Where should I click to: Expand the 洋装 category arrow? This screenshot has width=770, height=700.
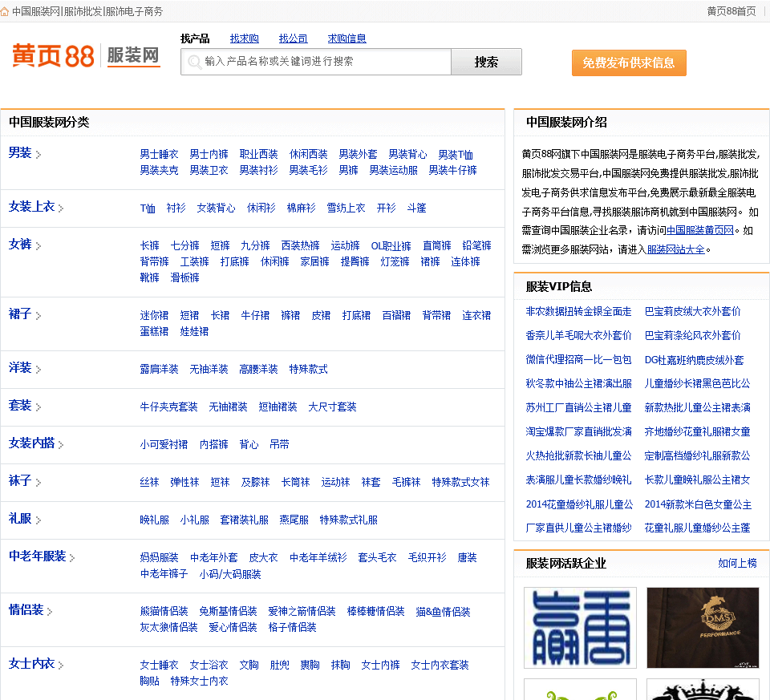point(38,369)
